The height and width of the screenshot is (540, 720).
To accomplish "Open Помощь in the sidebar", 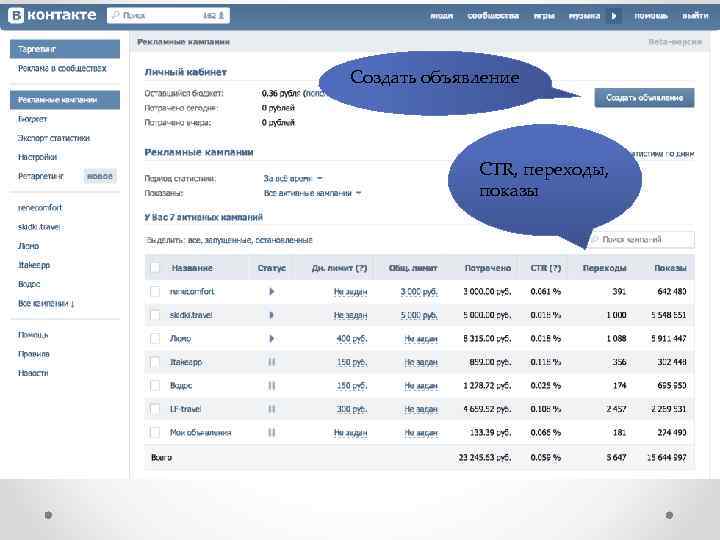I will tap(33, 335).
